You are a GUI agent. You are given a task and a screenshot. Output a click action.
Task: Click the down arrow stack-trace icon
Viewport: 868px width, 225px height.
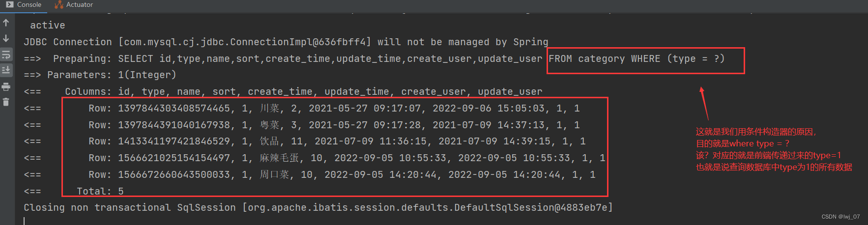(6, 38)
